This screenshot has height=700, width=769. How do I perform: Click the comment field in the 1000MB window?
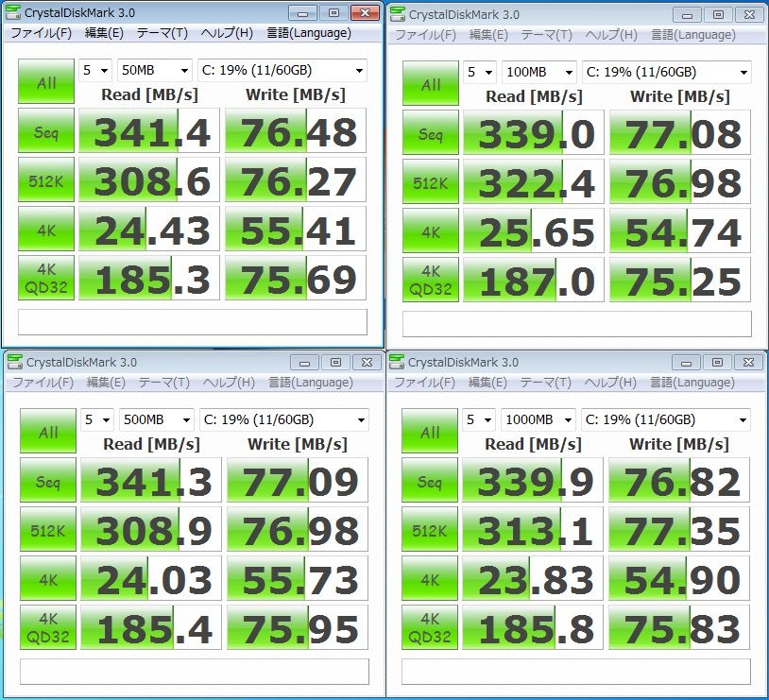(x=576, y=671)
